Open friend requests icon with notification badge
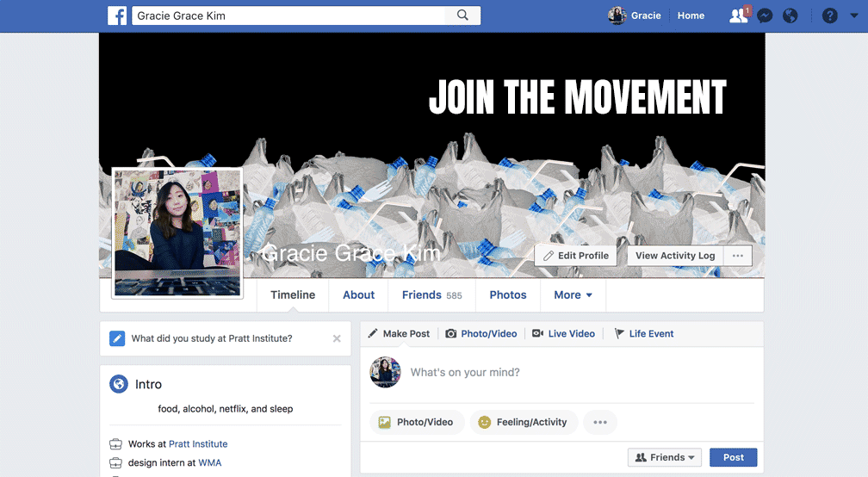Screen dimensions: 868x477 (x=739, y=15)
